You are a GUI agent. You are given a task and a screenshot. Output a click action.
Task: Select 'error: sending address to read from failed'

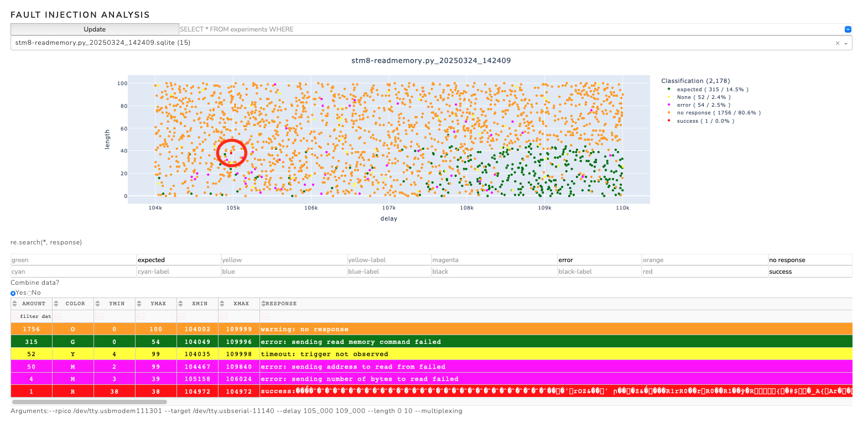tap(432, 367)
